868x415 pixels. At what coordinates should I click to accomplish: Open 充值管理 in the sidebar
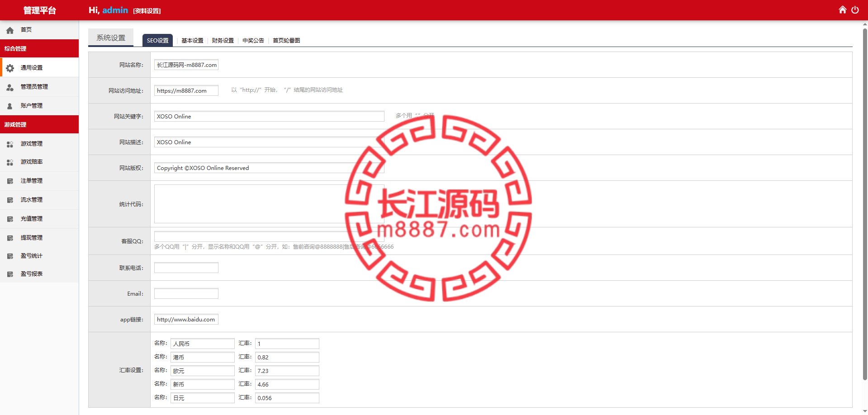click(x=39, y=218)
